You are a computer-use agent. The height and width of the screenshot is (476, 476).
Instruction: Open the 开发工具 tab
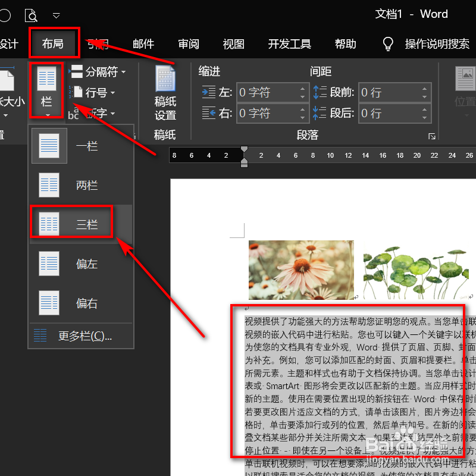tap(289, 44)
